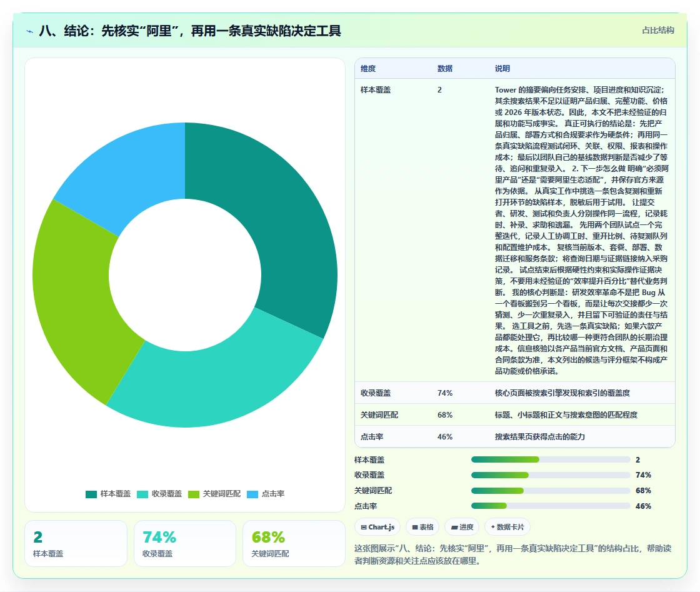Click the 样本覆盖 progress bar
Image resolution: width=700 pixels, height=592 pixels.
click(551, 460)
